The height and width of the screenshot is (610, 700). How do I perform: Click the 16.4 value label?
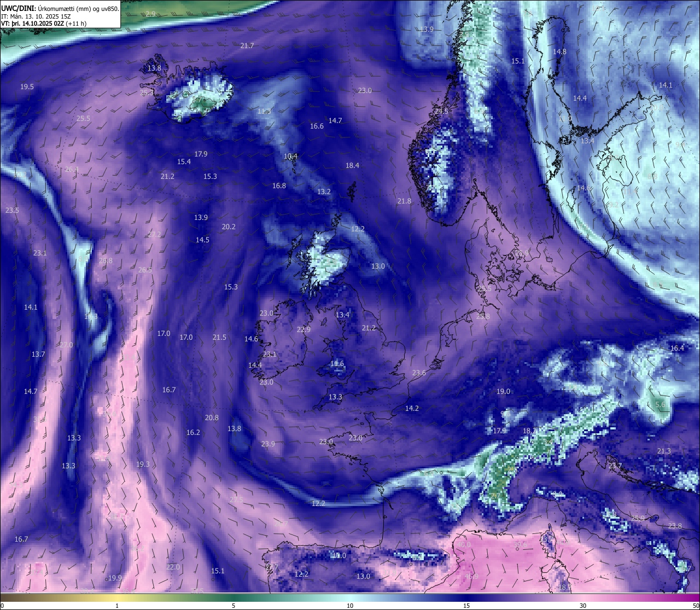(677, 348)
